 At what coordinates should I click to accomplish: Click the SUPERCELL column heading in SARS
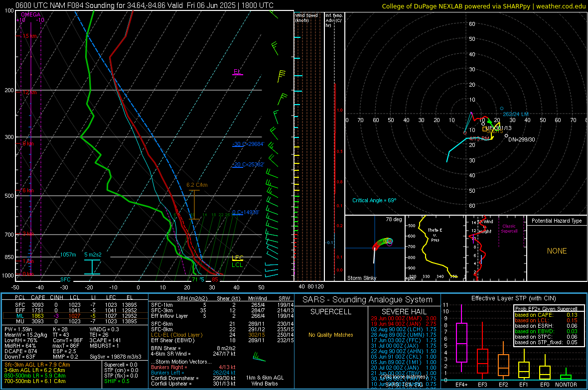coord(331,312)
